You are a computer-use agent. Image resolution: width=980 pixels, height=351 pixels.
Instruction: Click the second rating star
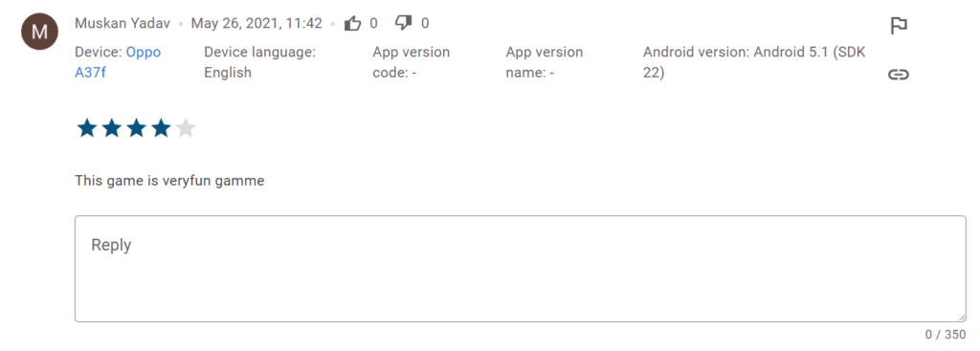(x=112, y=129)
